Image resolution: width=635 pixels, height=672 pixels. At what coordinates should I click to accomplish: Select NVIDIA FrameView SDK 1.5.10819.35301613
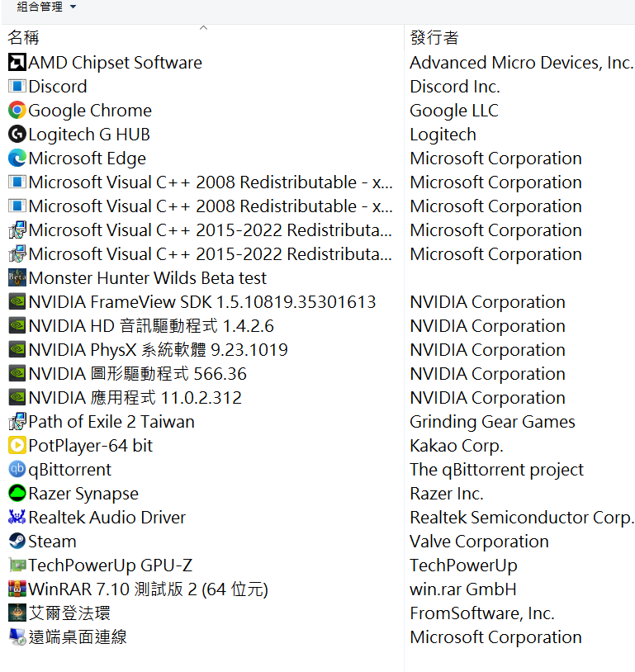tap(202, 302)
